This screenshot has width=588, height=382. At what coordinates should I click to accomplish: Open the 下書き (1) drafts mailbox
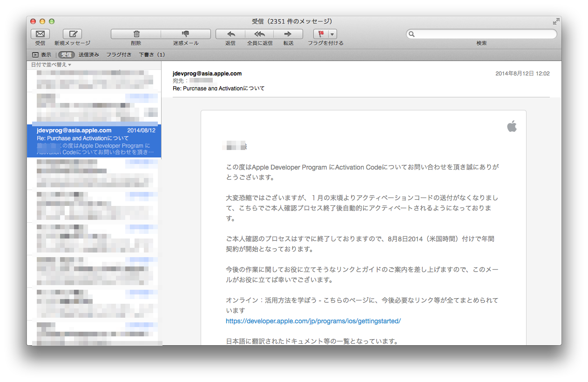152,55
